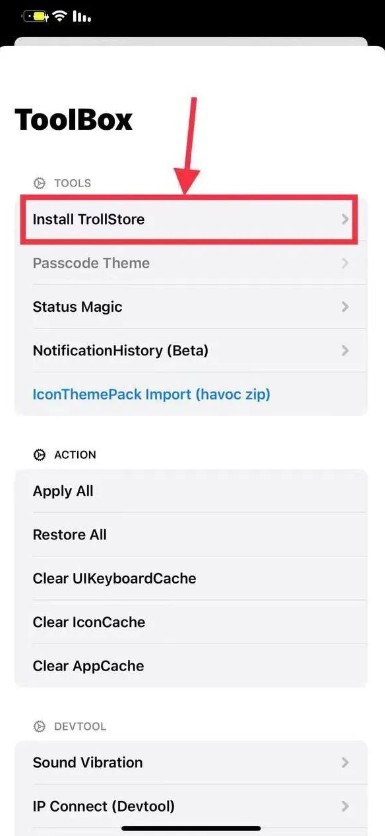Tap Restore All action
The image size is (385, 836).
point(190,535)
